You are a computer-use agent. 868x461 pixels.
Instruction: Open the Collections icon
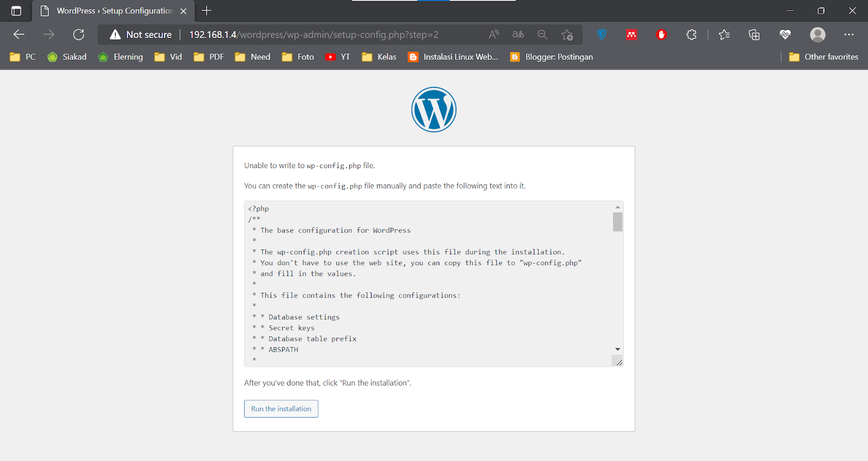(754, 35)
